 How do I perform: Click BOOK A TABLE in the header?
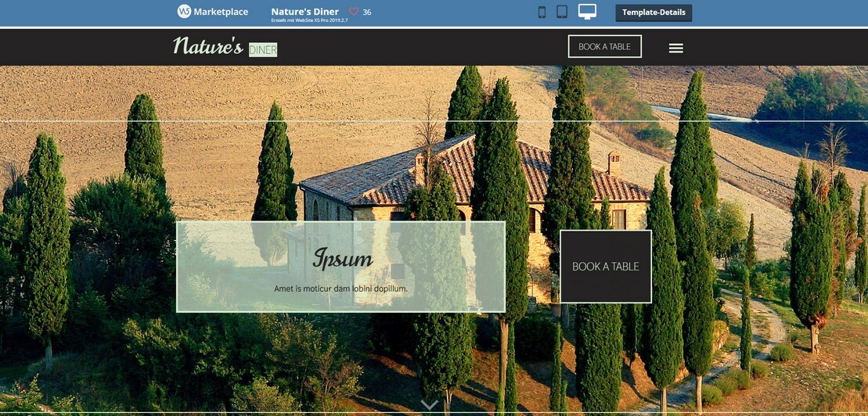(604, 46)
